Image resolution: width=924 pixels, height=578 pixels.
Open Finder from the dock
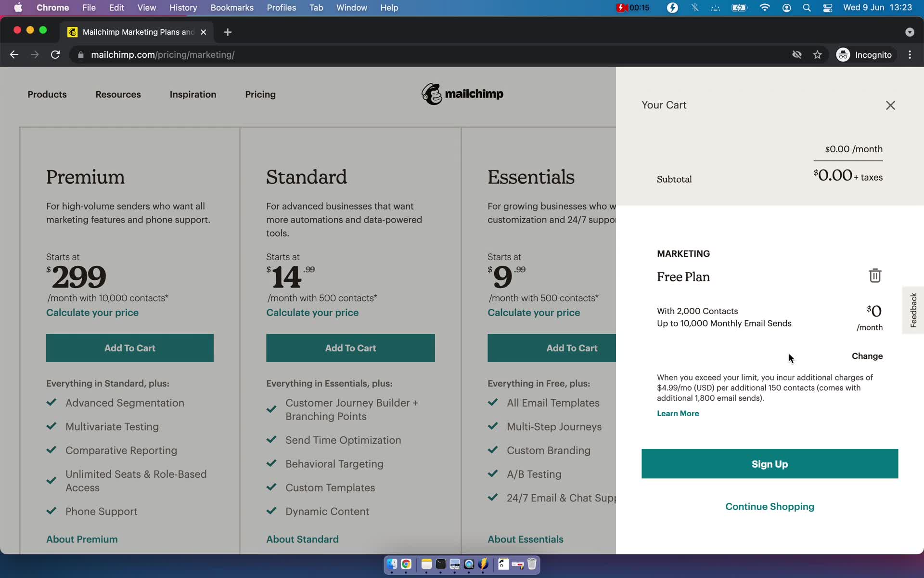(392, 564)
